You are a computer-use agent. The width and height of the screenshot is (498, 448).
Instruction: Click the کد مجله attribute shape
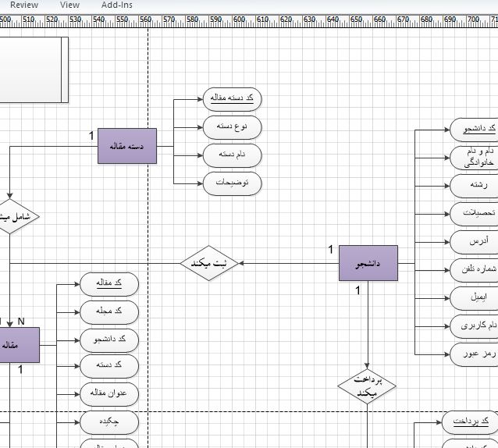click(109, 312)
